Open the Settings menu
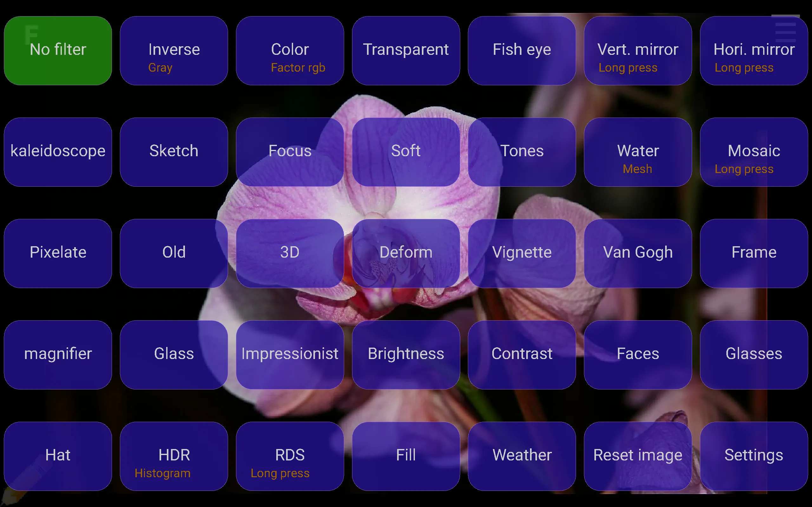Screen dimensions: 812x507 [x=754, y=454]
